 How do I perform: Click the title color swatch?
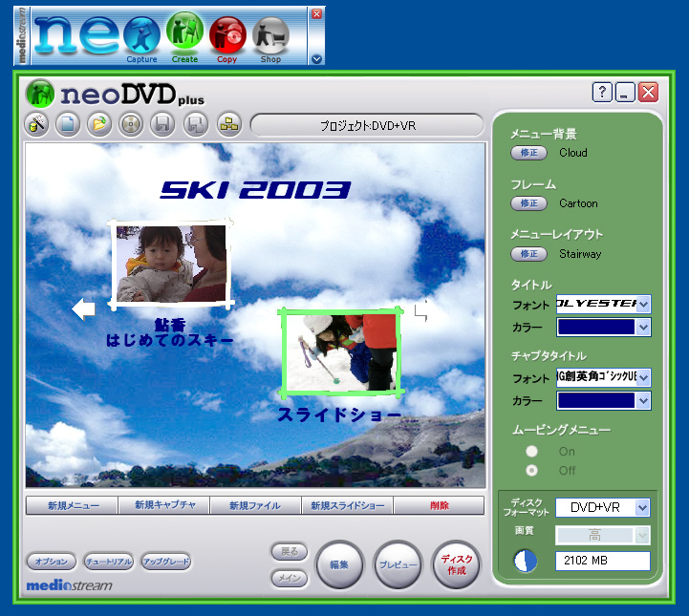pyautogui.click(x=596, y=327)
